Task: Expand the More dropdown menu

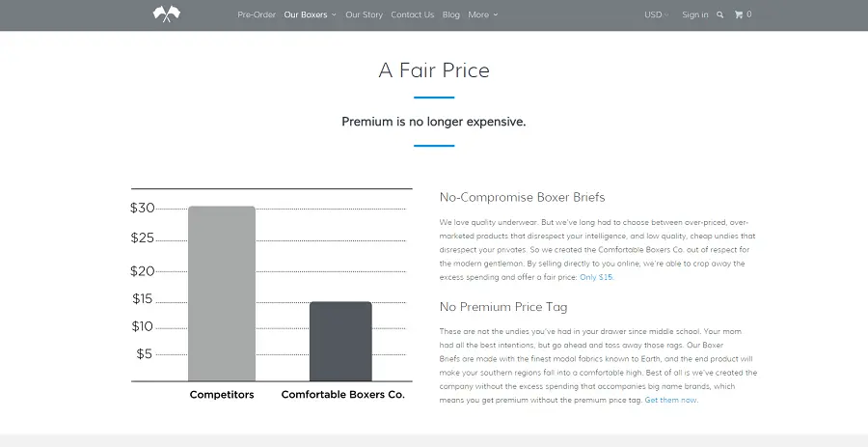Action: pyautogui.click(x=482, y=15)
